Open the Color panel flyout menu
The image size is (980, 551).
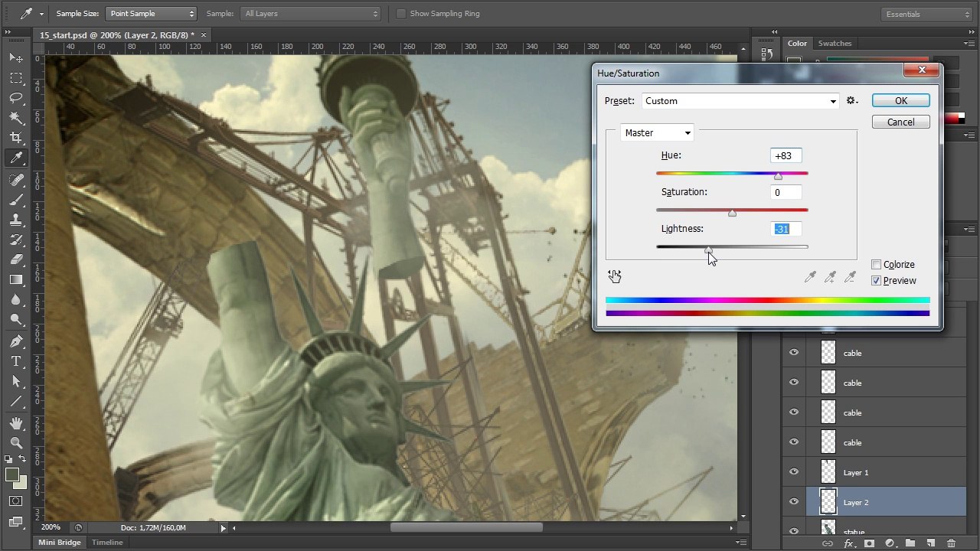click(969, 44)
